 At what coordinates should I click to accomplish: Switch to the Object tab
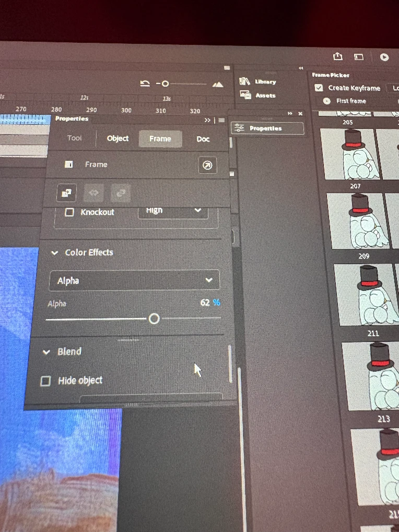[x=118, y=138]
